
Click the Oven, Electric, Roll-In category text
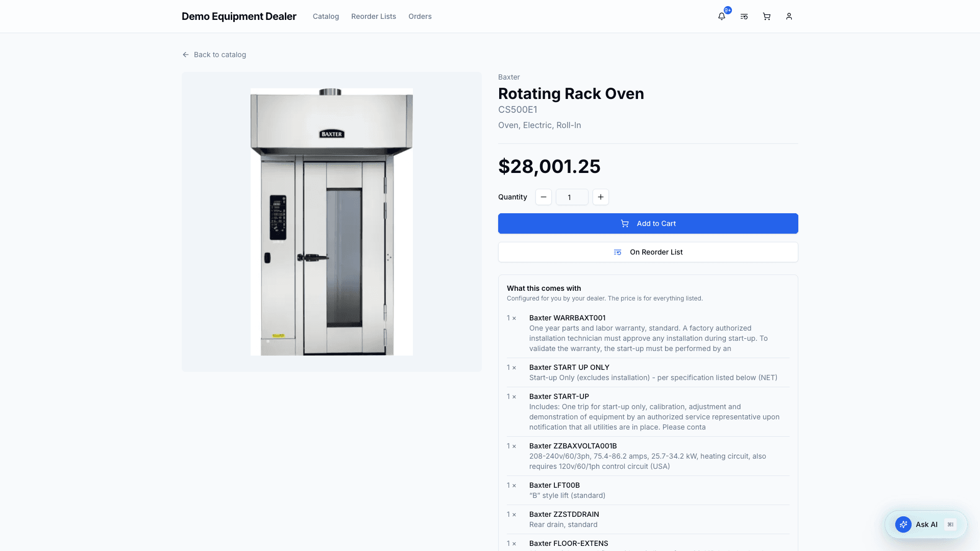click(540, 126)
